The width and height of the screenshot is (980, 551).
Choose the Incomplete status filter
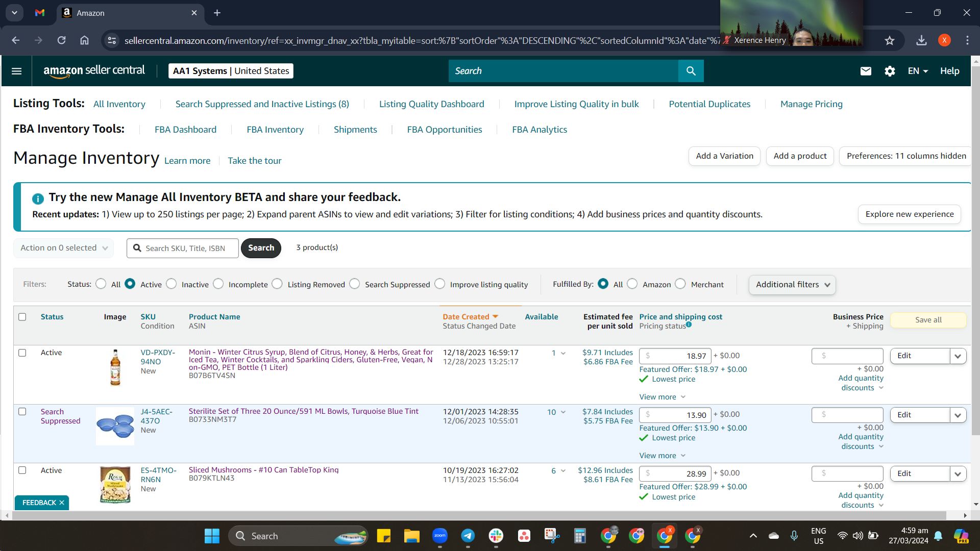pos(218,284)
